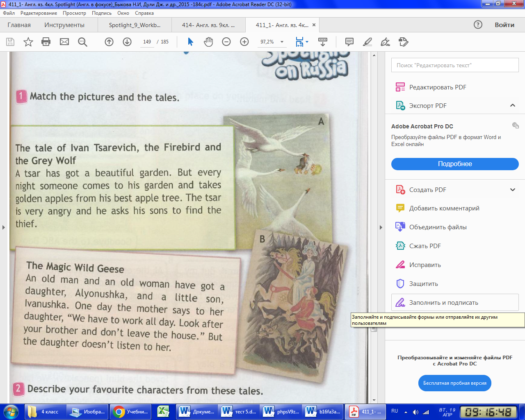
Task: Click the page number field 149
Action: tap(147, 42)
